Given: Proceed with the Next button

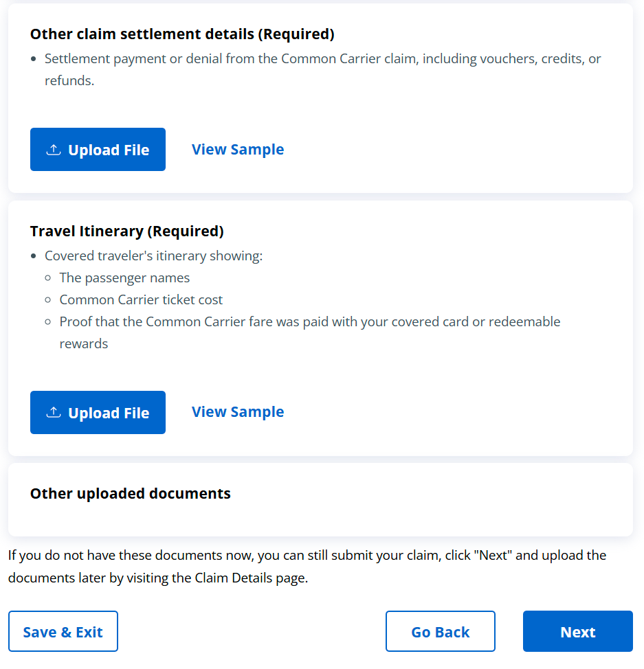Looking at the screenshot, I should pyautogui.click(x=577, y=632).
